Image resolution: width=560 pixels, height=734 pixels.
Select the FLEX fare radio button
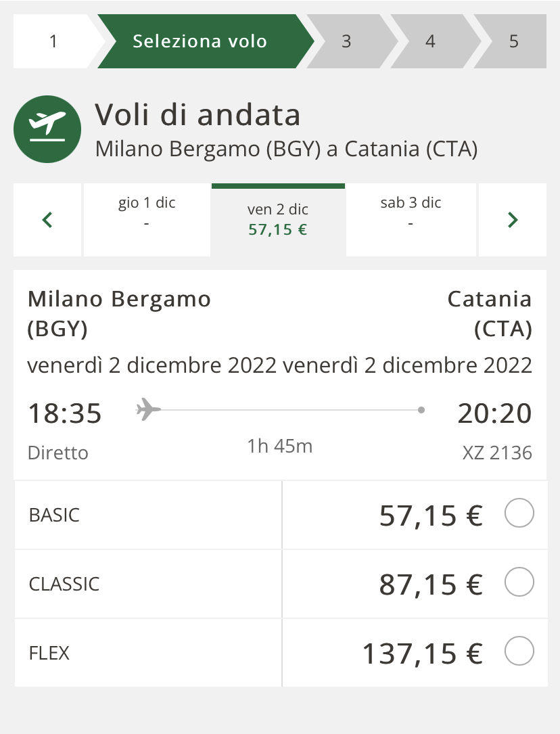click(519, 652)
